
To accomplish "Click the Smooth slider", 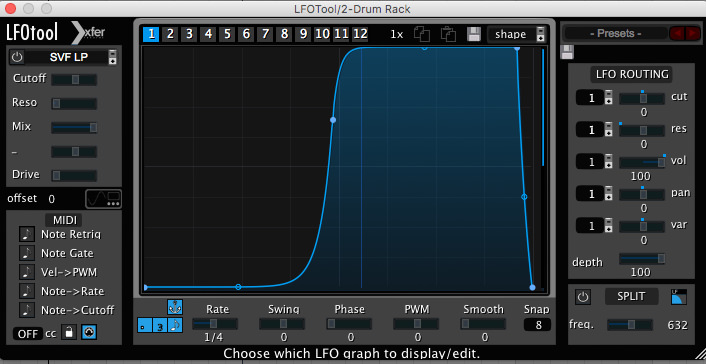I will (483, 323).
